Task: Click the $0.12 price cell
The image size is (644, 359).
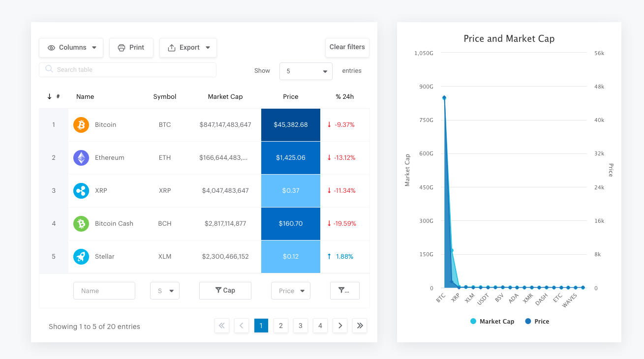Action: 291,257
